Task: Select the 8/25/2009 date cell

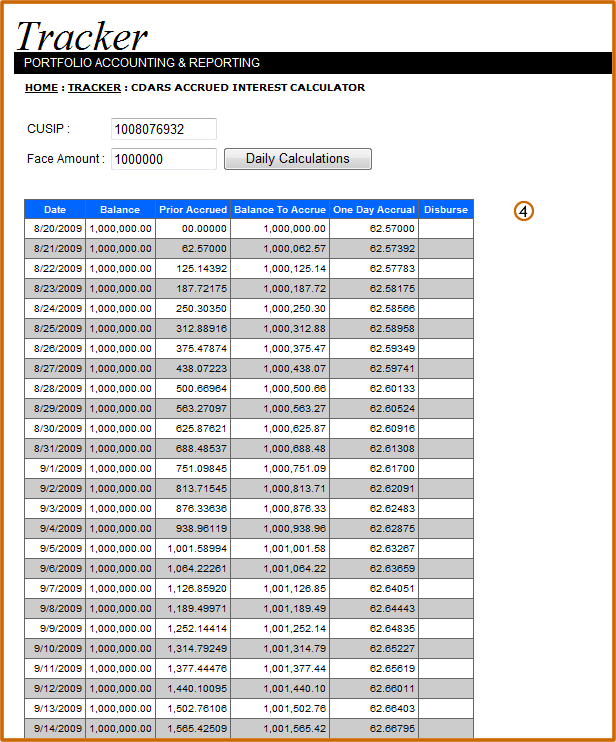Action: [x=55, y=328]
